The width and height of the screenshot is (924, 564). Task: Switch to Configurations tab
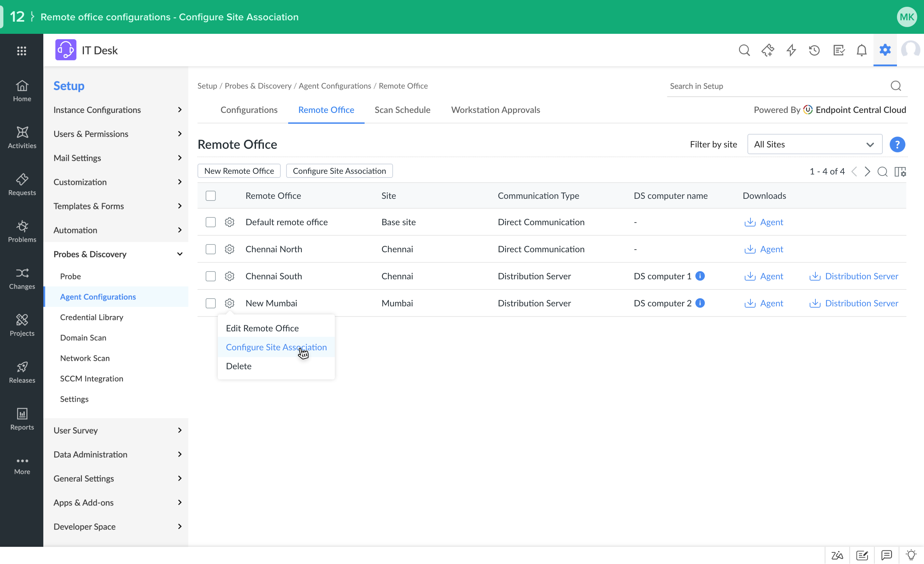(x=249, y=110)
